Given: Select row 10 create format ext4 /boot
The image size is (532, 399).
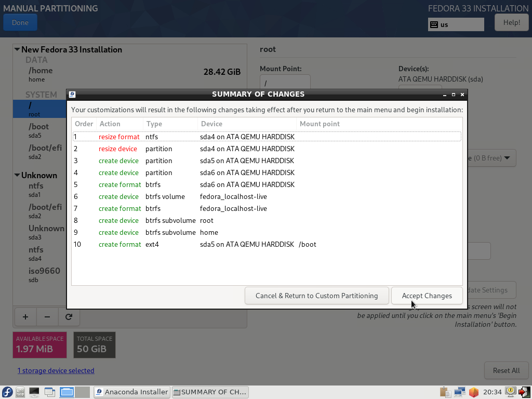Looking at the screenshot, I should [267, 244].
